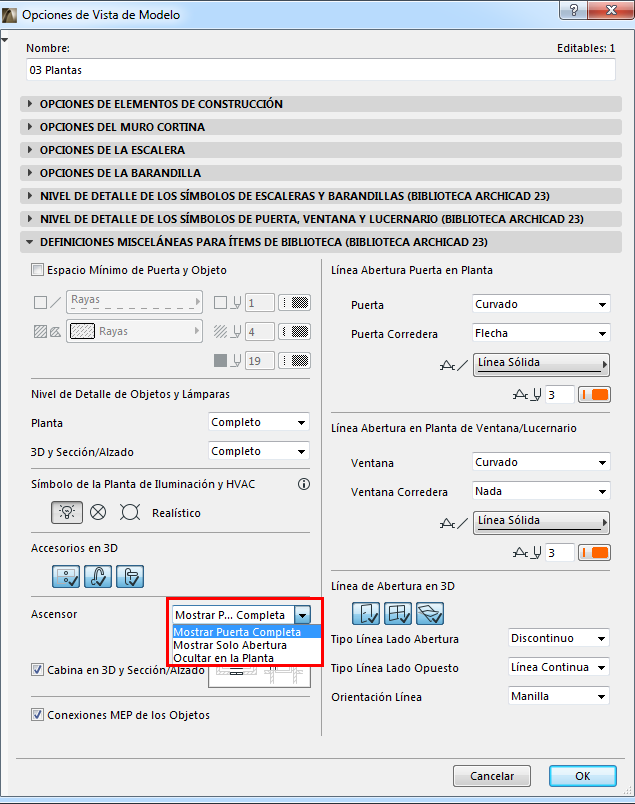Select the crossed circle lamp symbol
This screenshot has height=804, width=635.
(x=98, y=512)
